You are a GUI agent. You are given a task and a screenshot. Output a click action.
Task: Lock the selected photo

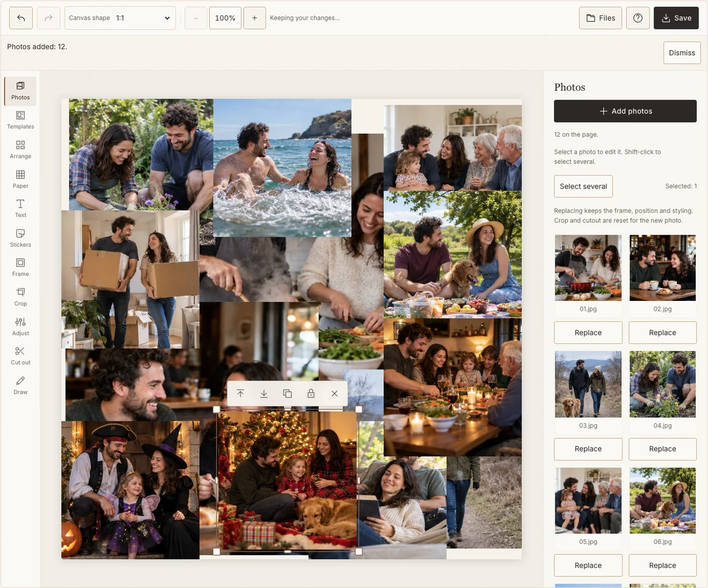pyautogui.click(x=311, y=393)
